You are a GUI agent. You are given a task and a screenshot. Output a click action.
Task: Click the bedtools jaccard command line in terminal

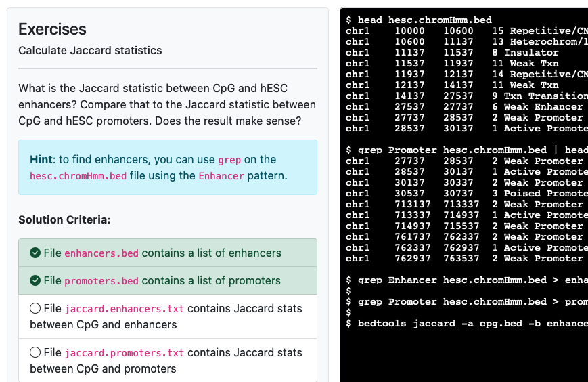(467, 324)
